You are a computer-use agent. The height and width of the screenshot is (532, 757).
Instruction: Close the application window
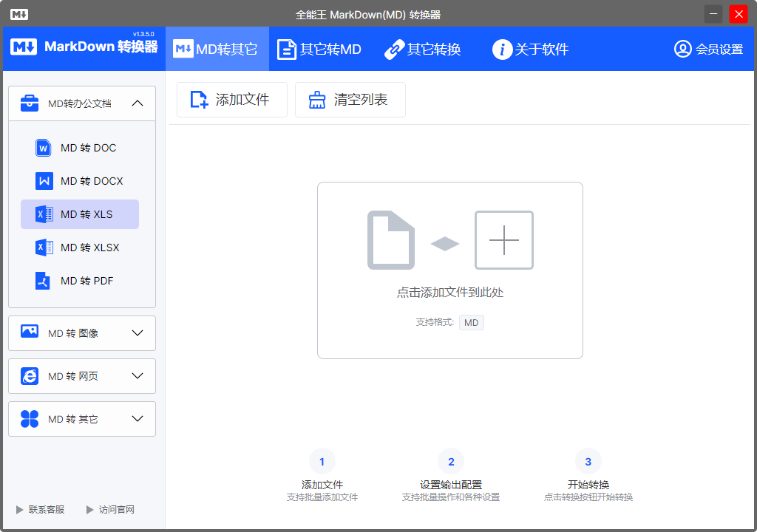tap(739, 14)
